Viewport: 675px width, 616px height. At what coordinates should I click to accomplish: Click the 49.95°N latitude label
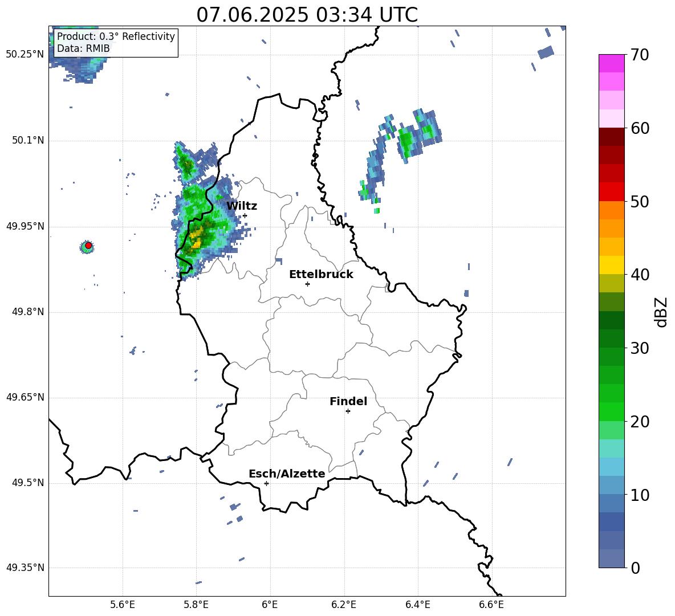[x=25, y=226]
